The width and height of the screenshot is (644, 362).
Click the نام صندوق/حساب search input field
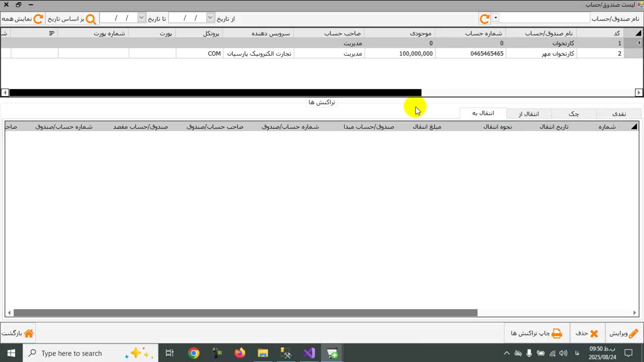click(544, 18)
